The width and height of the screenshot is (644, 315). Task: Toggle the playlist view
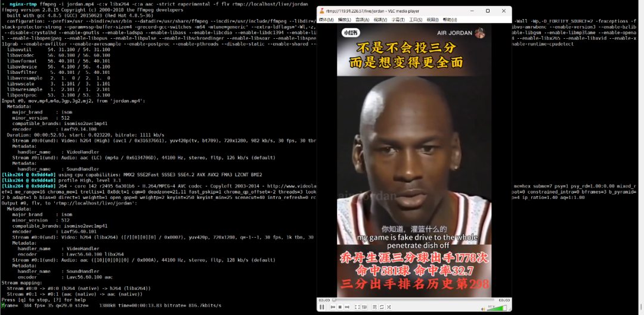point(373,307)
